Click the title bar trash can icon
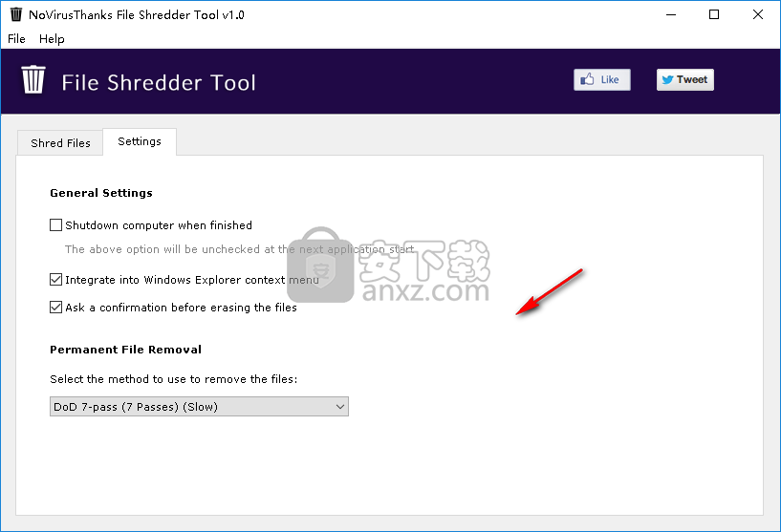The width and height of the screenshot is (781, 532). [x=16, y=14]
